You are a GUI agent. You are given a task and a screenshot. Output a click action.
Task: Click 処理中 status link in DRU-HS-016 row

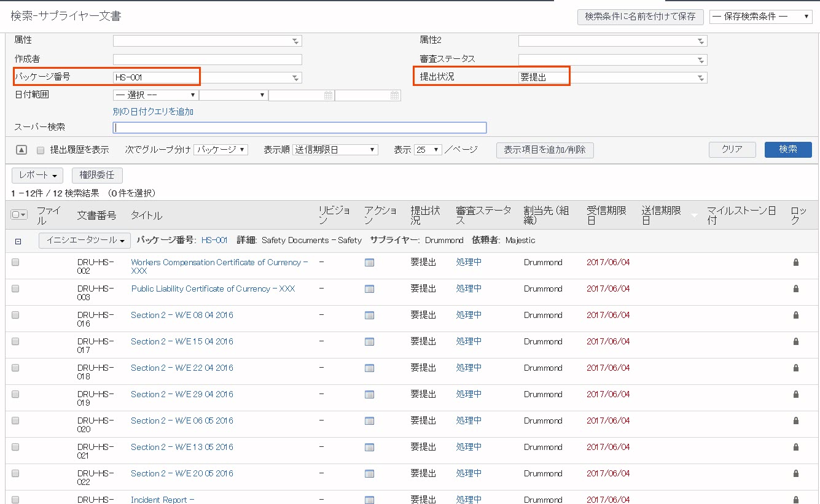(x=469, y=315)
